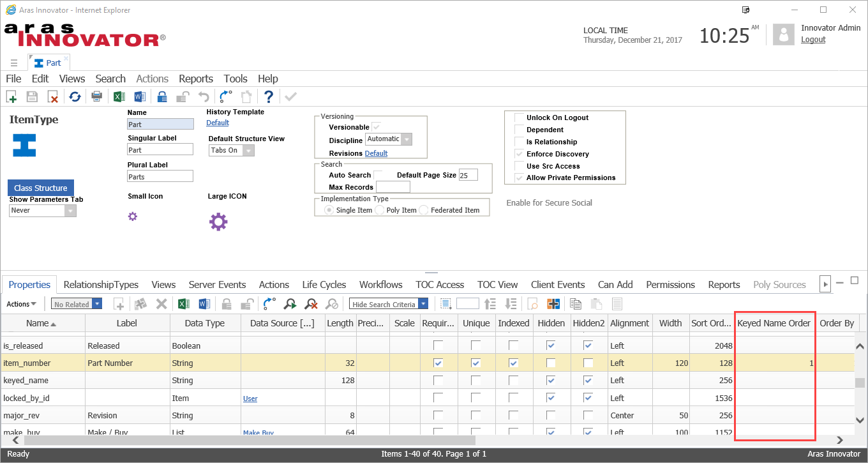Image resolution: width=868 pixels, height=463 pixels.
Task: Click the move row up icon in the grid toolbar
Action: [x=490, y=304]
